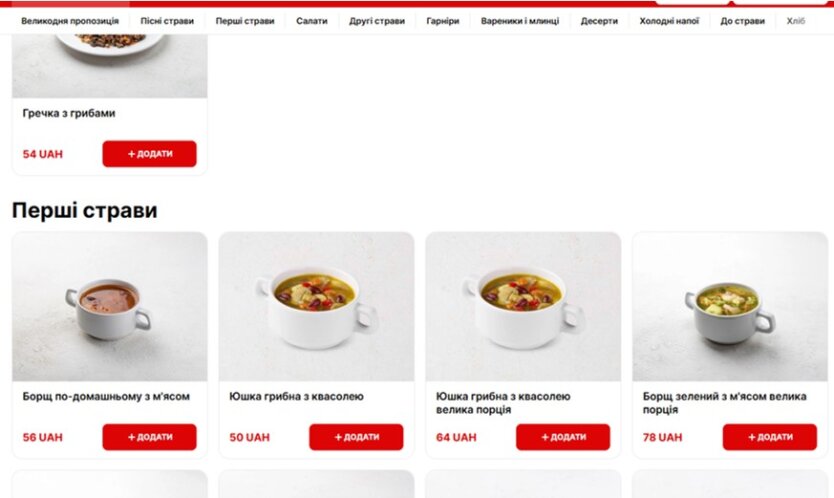Add Борщ по-домашньому з м'ясом
834x498 pixels.
pos(149,437)
